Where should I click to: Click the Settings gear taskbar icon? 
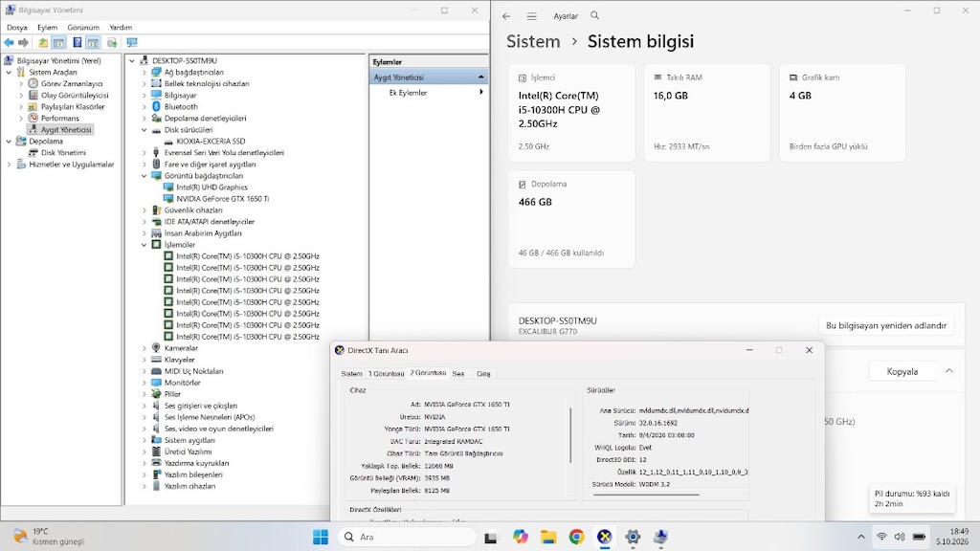pyautogui.click(x=633, y=537)
